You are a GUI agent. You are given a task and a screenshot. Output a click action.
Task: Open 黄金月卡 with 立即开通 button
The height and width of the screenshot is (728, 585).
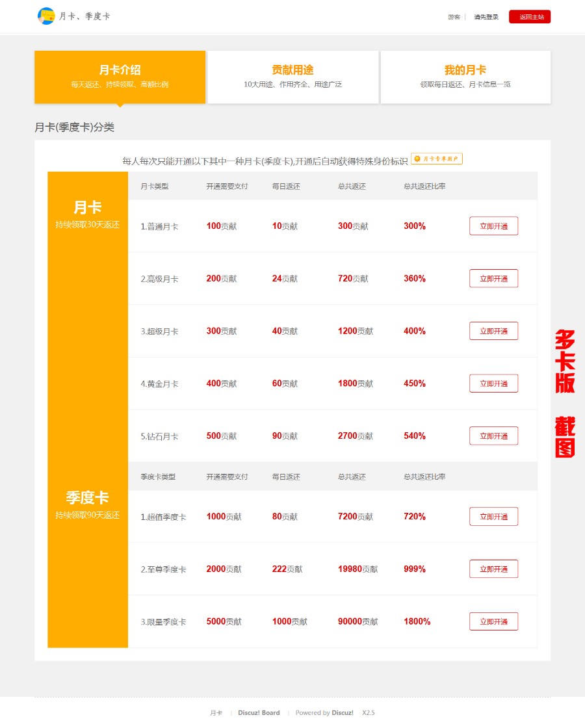point(493,383)
